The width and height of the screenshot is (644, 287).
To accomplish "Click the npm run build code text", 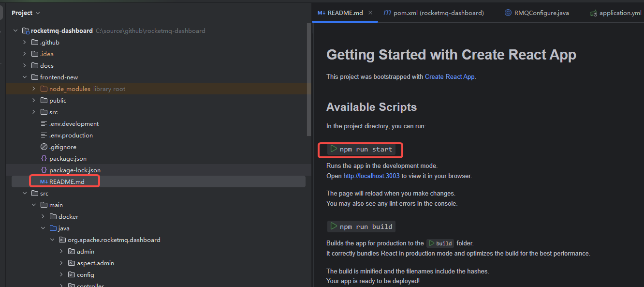I will pyautogui.click(x=366, y=227).
